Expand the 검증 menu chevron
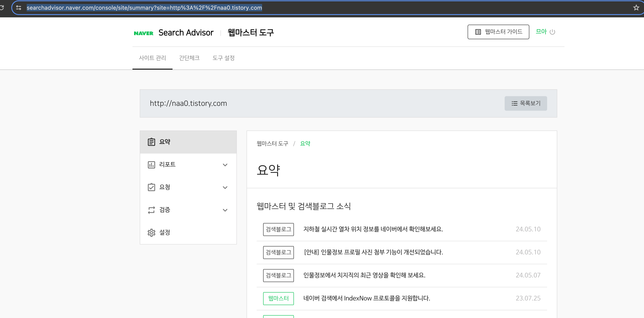 coord(225,210)
